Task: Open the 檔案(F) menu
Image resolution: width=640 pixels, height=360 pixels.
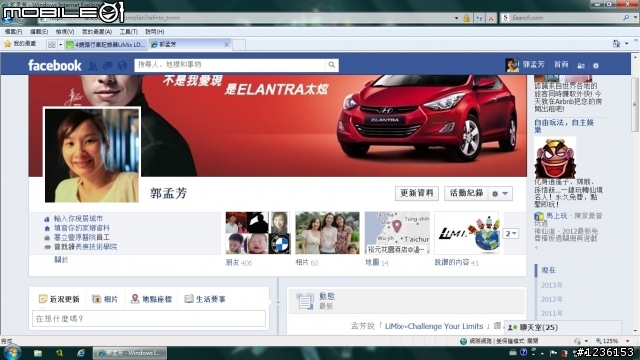Action: (x=13, y=31)
